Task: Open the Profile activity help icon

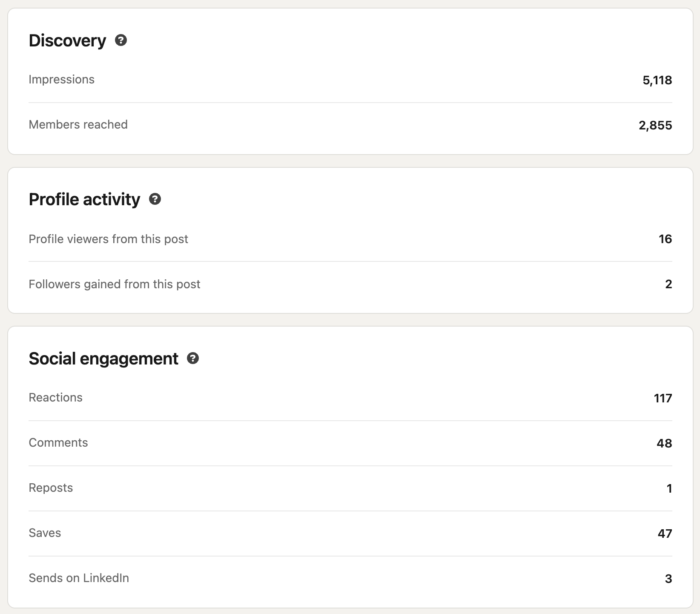Action: click(x=155, y=199)
